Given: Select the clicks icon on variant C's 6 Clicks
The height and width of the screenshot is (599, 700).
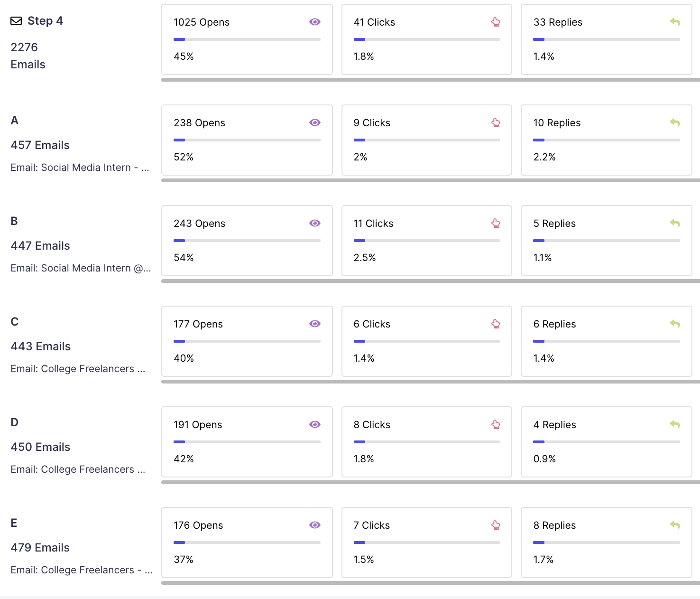Looking at the screenshot, I should [496, 324].
